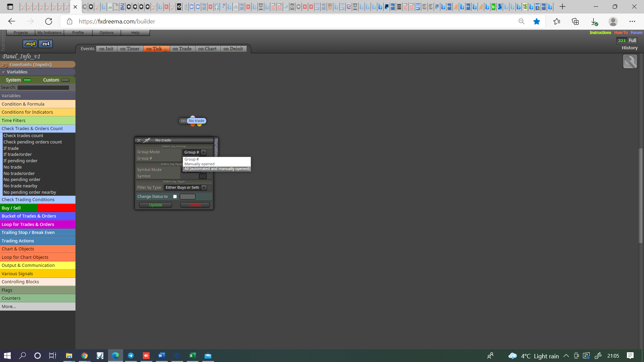The image size is (644, 362).
Task: Open the How To link
Action: coord(621,33)
